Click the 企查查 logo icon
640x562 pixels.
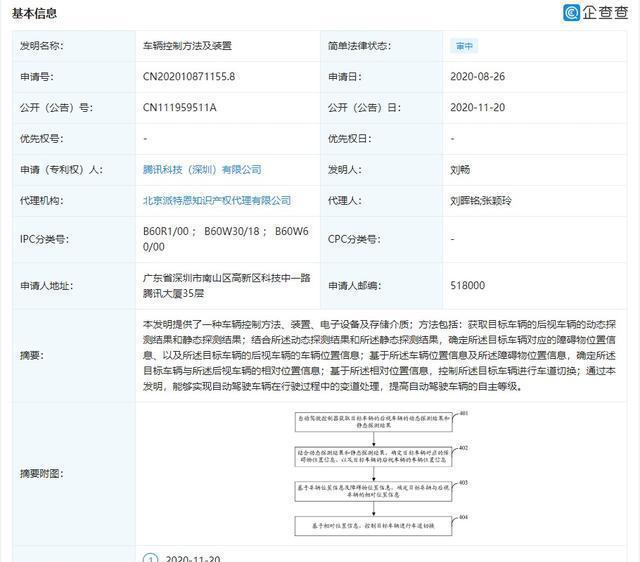click(x=571, y=13)
